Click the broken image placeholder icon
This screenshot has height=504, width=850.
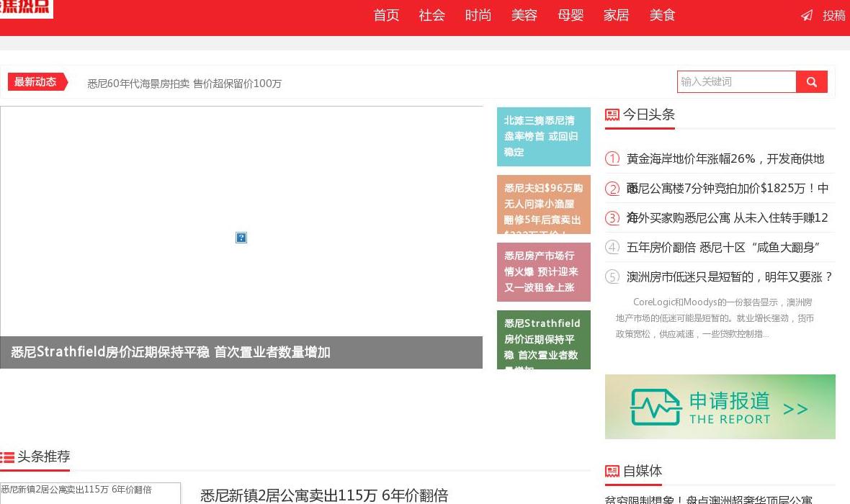point(241,238)
